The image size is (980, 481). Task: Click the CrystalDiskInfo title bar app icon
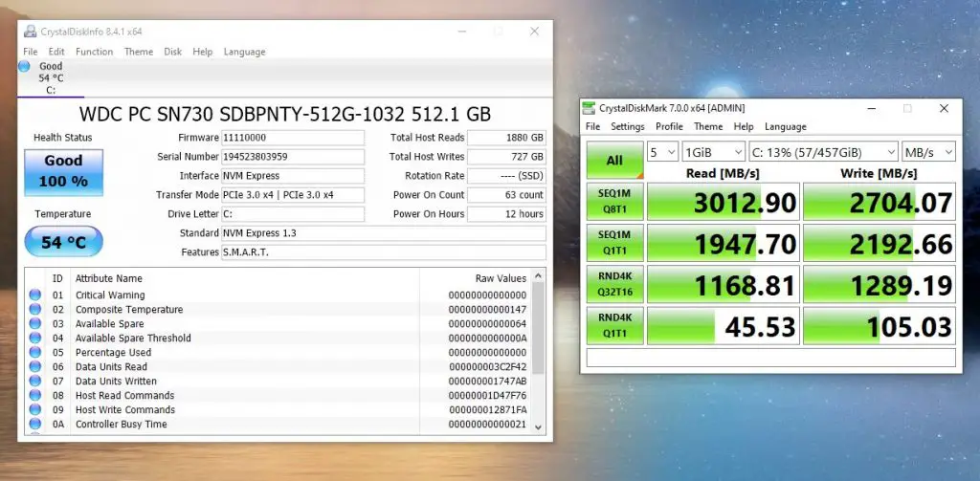(30, 32)
